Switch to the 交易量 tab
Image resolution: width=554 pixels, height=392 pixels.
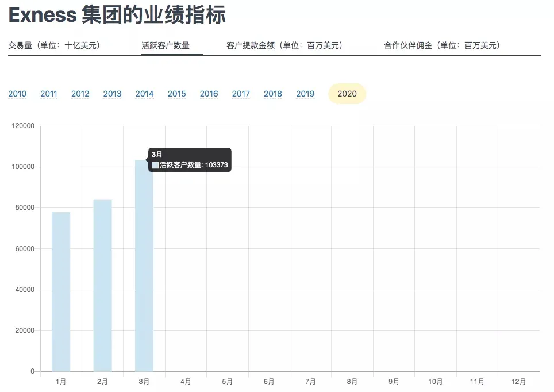pos(54,45)
